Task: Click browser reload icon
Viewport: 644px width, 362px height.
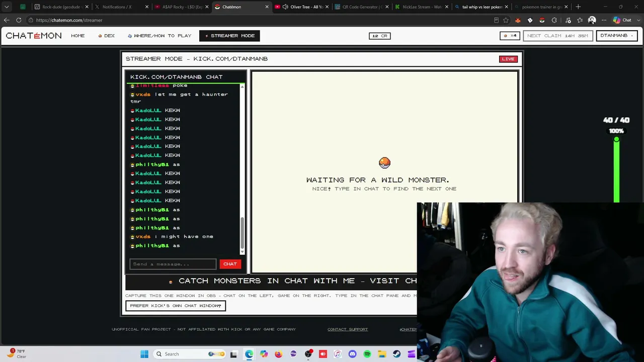Action: coord(19,20)
